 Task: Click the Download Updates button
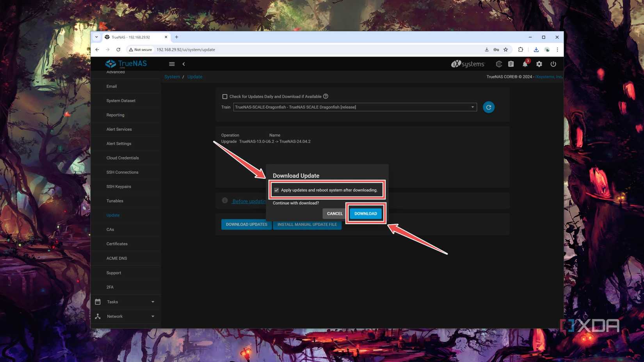tap(246, 224)
